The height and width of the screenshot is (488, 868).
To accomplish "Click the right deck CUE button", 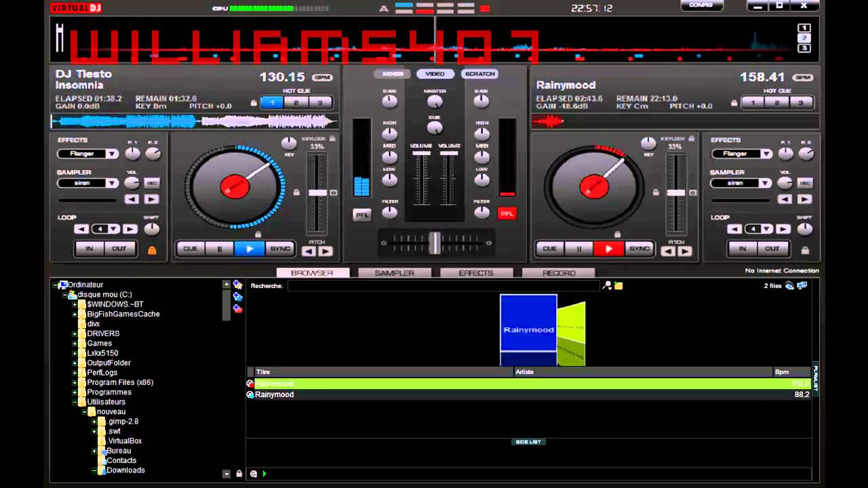I will click(550, 249).
